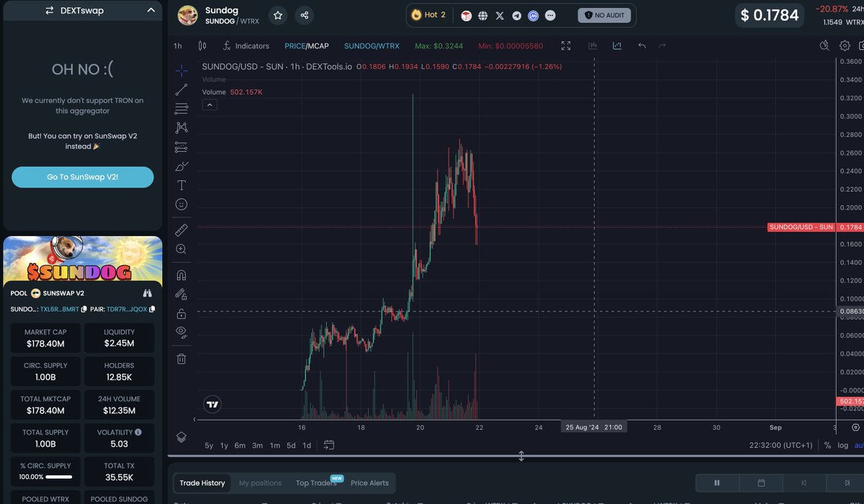Switch pair display SUNDOG/WTRX
Viewport: 864px width, 504px height.
(372, 45)
